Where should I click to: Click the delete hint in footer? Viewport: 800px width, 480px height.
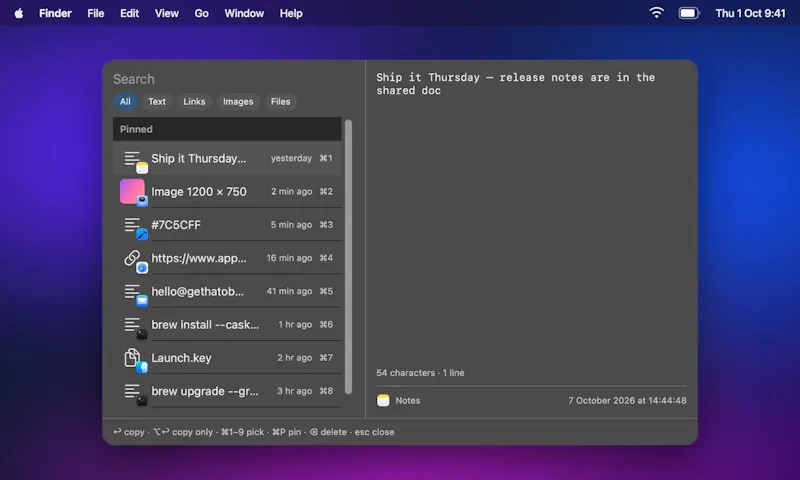pyautogui.click(x=328, y=432)
